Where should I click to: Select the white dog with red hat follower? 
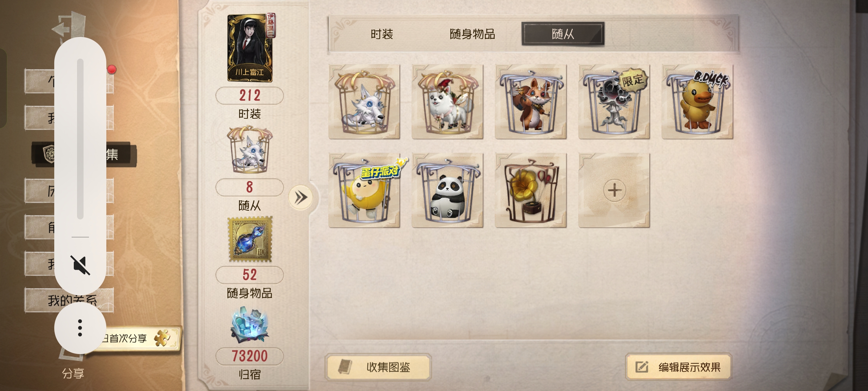click(x=447, y=102)
